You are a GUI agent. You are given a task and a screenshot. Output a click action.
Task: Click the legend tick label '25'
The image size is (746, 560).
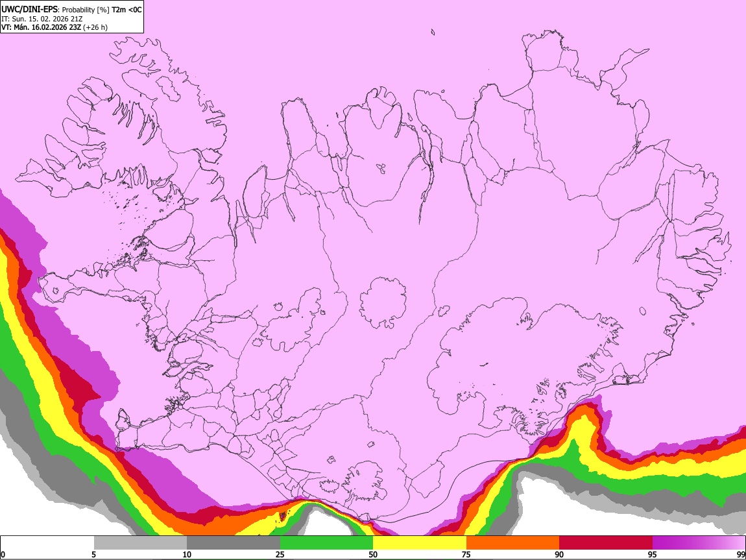click(280, 554)
